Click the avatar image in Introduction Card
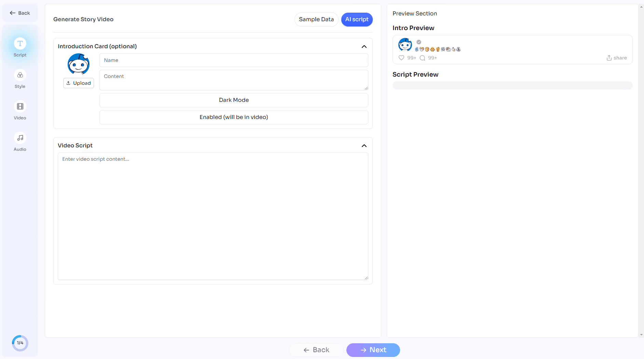The image size is (644, 359). (x=79, y=64)
